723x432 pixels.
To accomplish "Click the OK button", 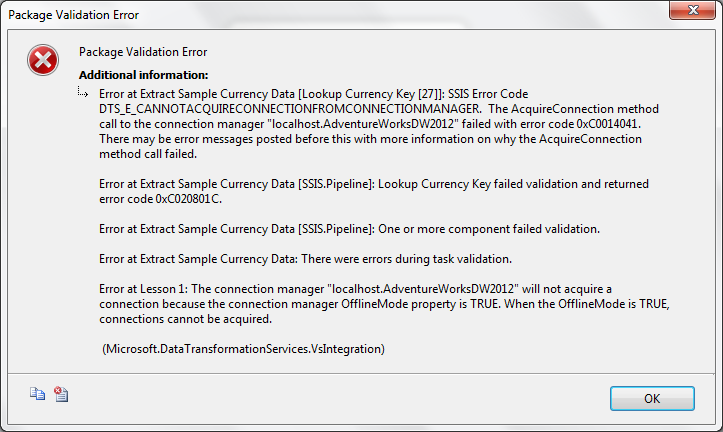I will coord(652,398).
